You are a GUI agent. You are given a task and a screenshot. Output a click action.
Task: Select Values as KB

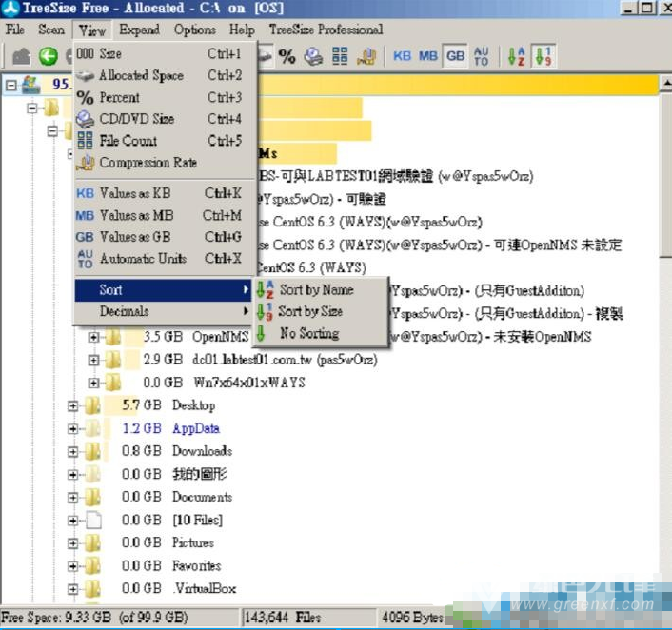click(x=165, y=193)
